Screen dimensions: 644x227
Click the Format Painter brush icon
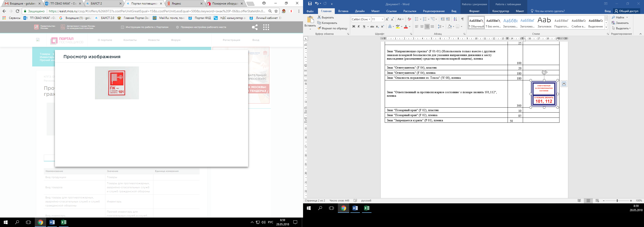click(319, 28)
